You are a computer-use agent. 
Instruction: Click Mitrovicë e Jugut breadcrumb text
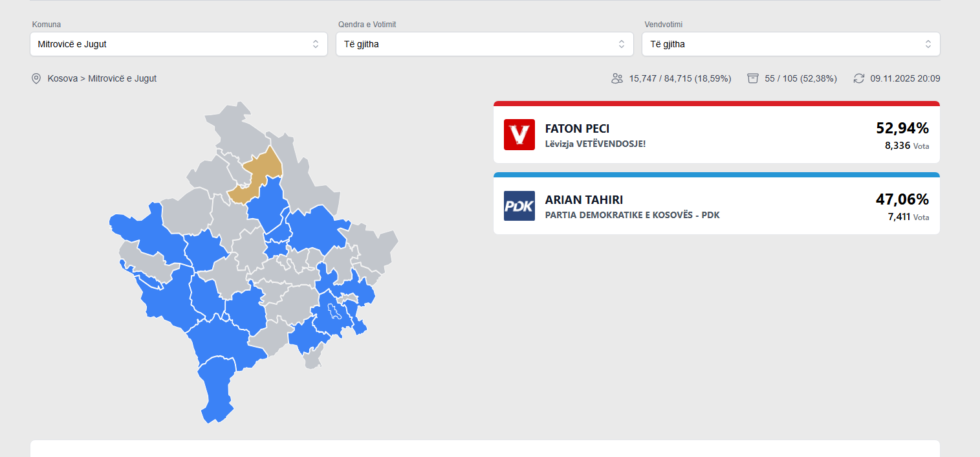[x=122, y=78]
